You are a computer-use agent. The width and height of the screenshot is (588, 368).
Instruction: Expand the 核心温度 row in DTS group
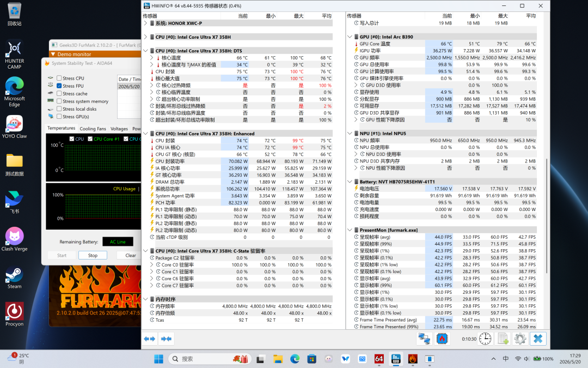pyautogui.click(x=152, y=58)
